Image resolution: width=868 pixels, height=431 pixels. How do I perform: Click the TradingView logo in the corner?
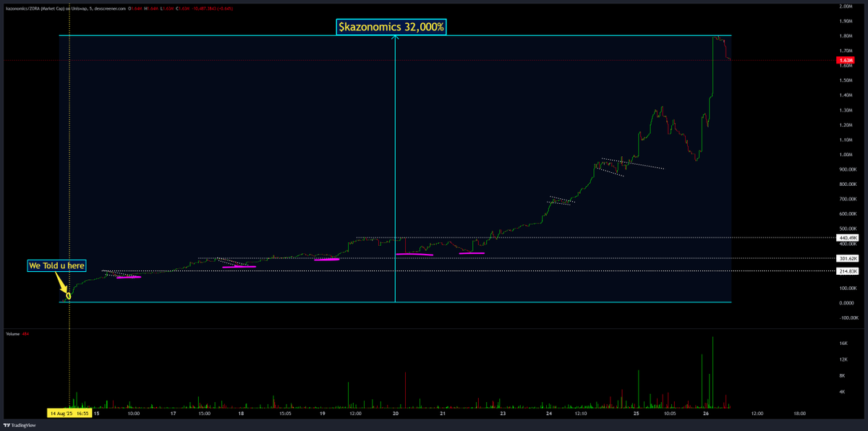(20, 425)
